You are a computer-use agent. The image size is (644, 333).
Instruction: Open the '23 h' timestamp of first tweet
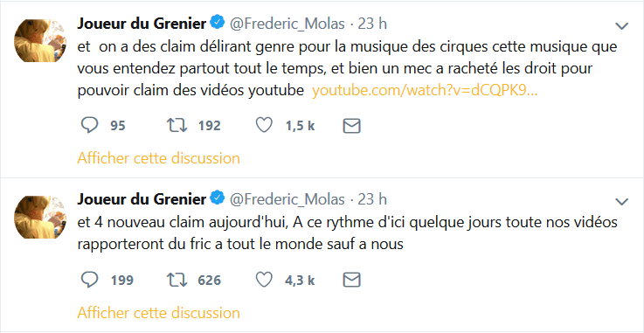pyautogui.click(x=372, y=24)
